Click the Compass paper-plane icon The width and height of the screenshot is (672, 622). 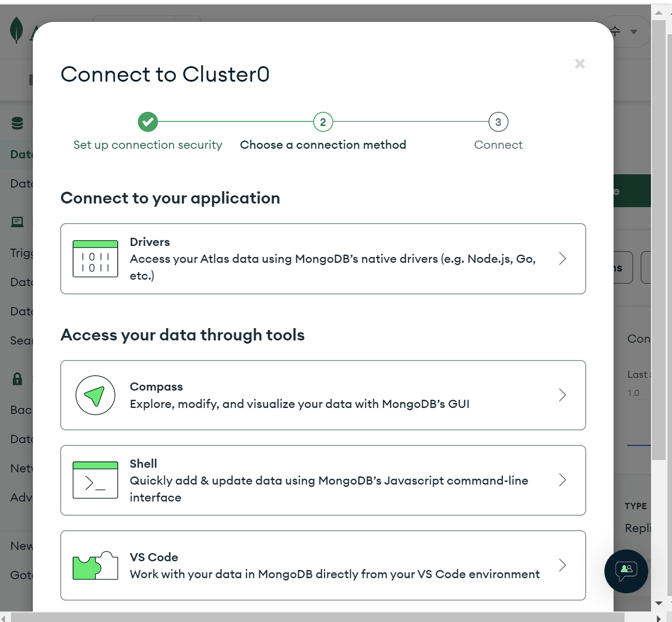pos(95,395)
